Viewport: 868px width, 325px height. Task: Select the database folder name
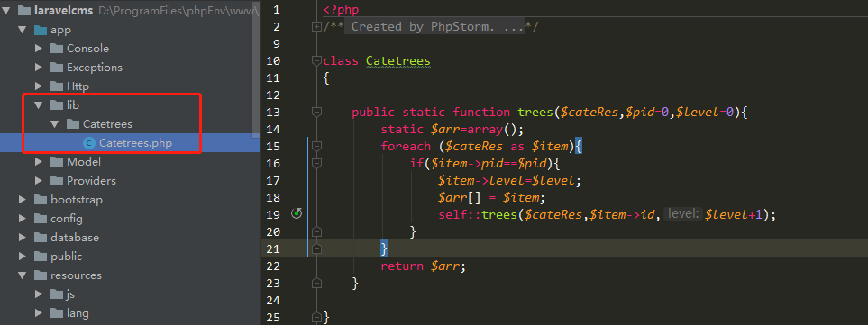point(75,237)
